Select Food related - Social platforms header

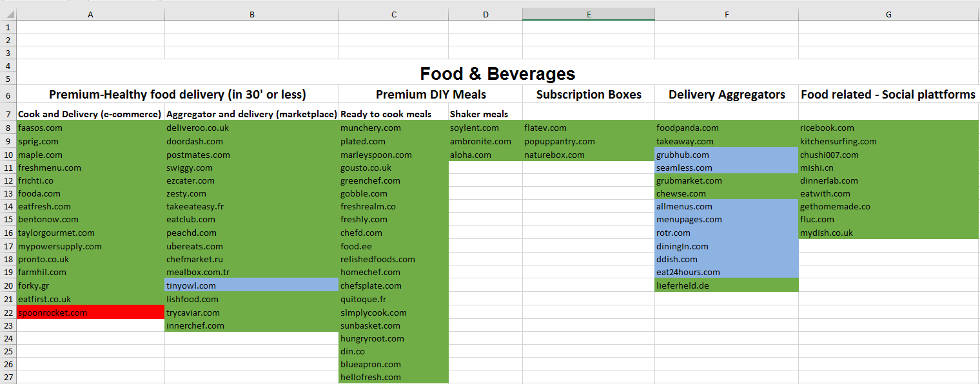(889, 95)
